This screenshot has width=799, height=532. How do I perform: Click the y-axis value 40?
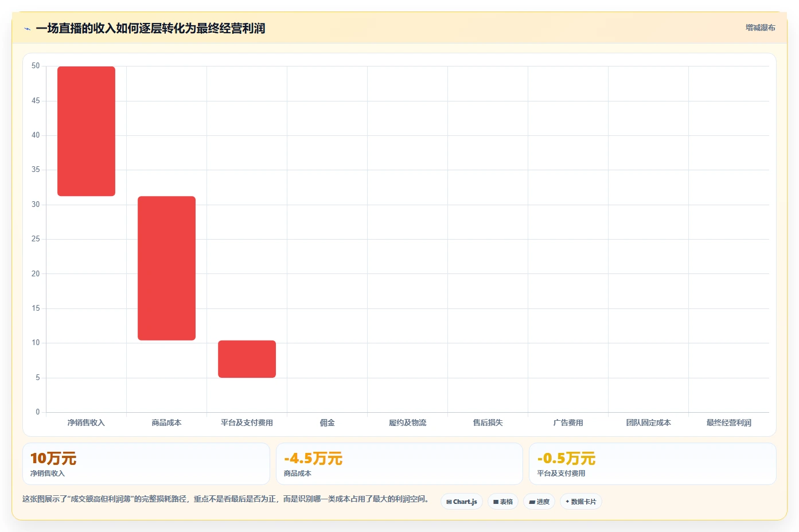click(x=36, y=135)
